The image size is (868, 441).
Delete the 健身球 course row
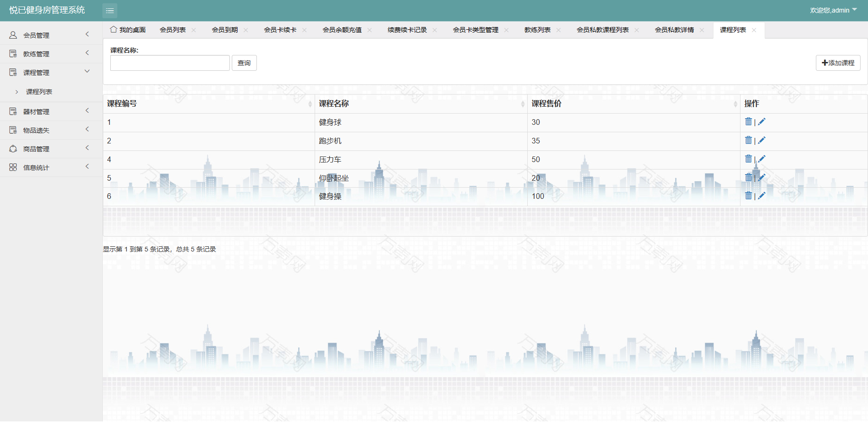(748, 122)
